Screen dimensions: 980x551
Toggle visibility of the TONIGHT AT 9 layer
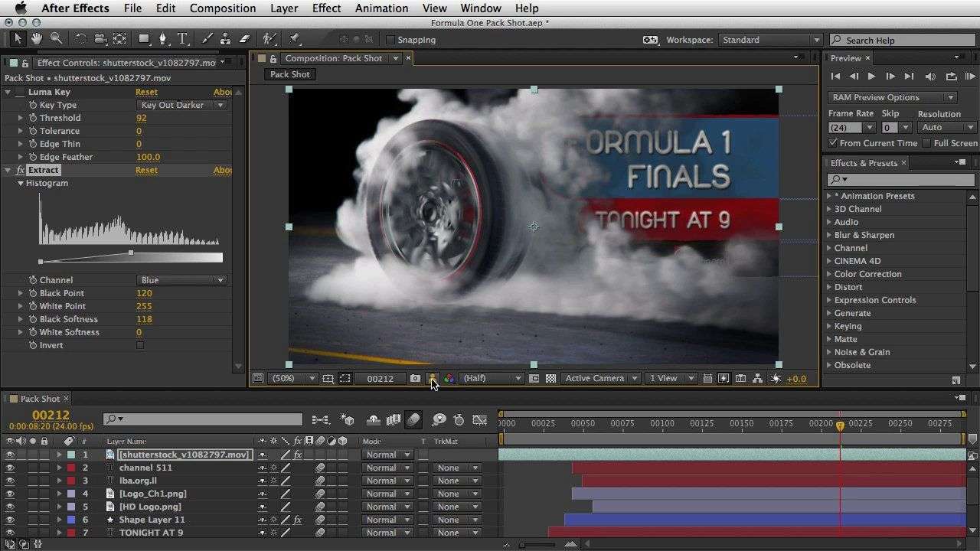pos(8,532)
